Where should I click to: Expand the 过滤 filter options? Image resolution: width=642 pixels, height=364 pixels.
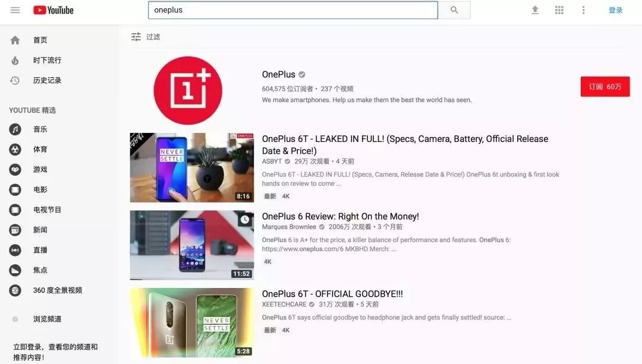pyautogui.click(x=153, y=37)
